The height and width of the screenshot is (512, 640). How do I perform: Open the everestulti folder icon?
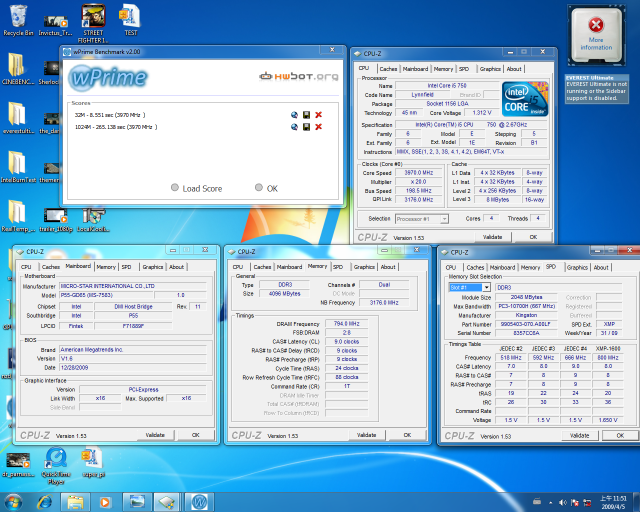(x=18, y=117)
